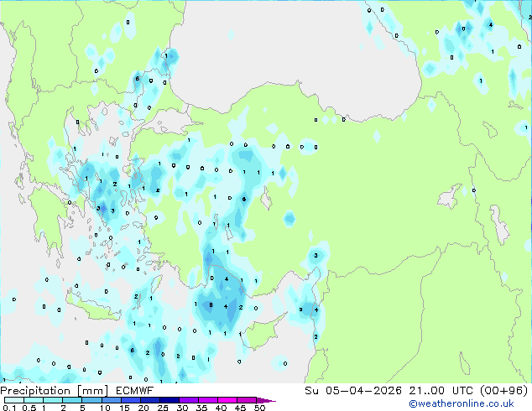Click the '25' legend scale label

click(163, 408)
